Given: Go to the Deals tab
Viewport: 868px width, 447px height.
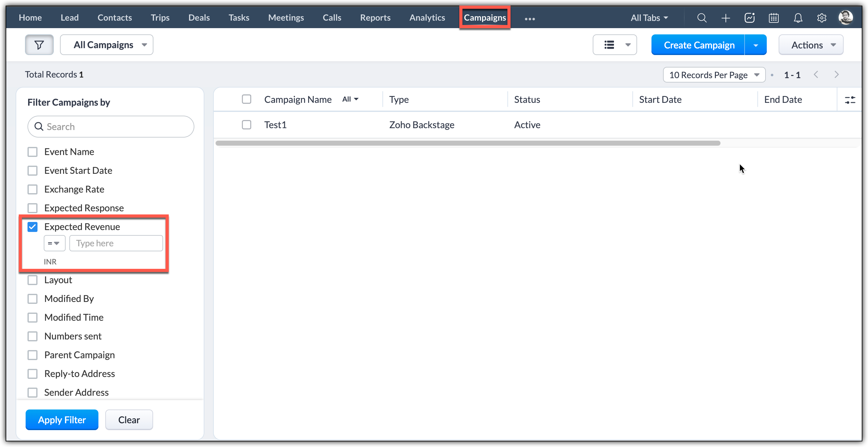Looking at the screenshot, I should coord(199,18).
